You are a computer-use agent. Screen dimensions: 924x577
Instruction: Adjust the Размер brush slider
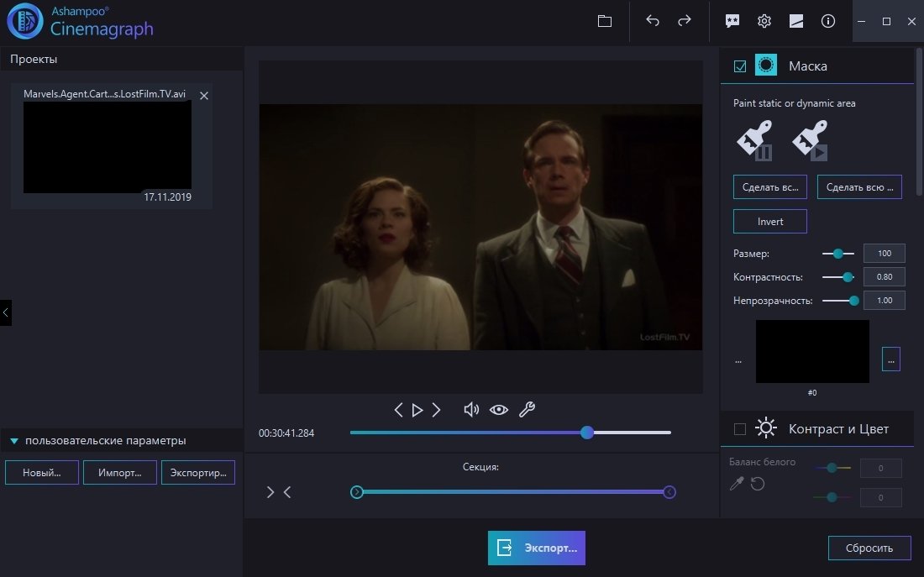[x=838, y=254]
